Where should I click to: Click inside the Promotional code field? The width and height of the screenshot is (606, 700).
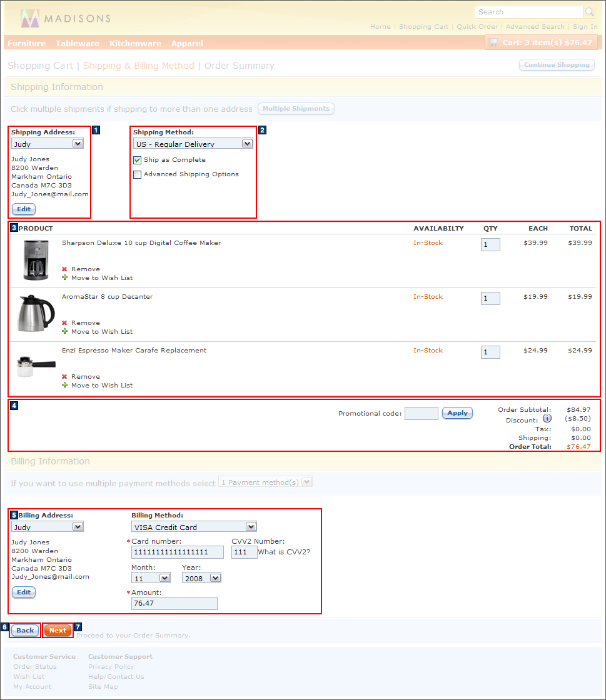(x=421, y=413)
